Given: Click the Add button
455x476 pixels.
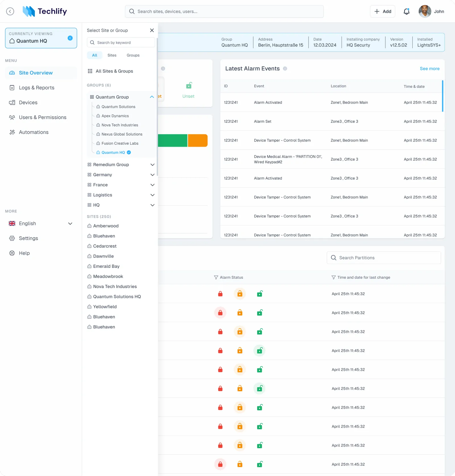Looking at the screenshot, I should 382,11.
